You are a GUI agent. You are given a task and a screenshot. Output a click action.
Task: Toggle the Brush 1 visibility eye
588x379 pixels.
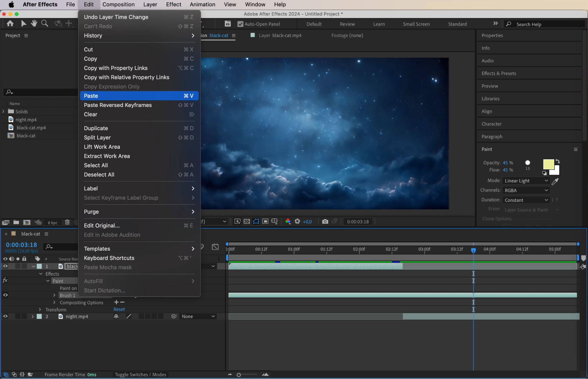[x=5, y=295]
